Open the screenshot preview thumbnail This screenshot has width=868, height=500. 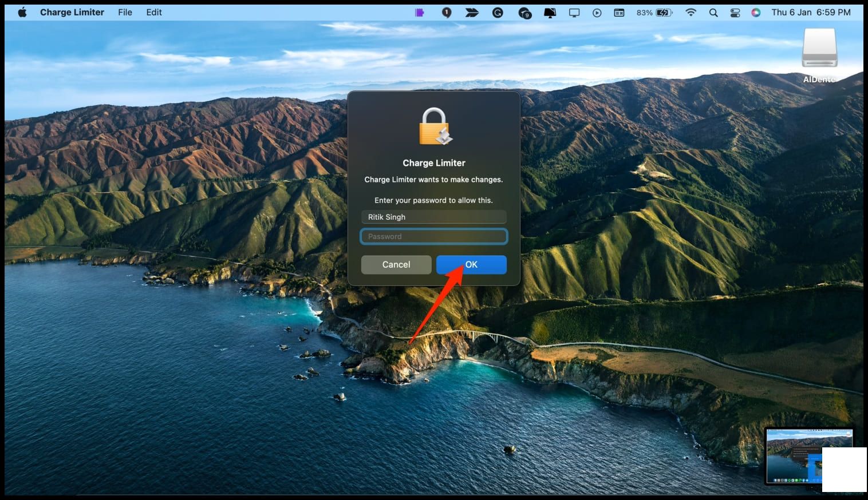[x=809, y=456]
